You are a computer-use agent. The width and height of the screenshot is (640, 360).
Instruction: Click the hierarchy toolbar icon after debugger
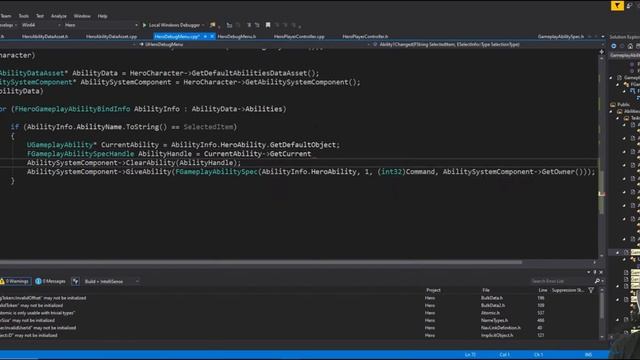point(229,25)
